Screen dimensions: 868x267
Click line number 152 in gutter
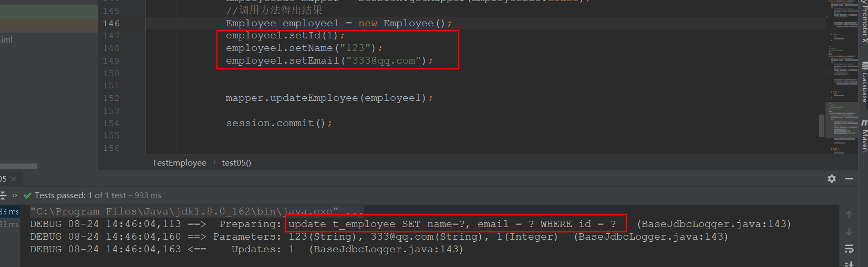[x=111, y=98]
